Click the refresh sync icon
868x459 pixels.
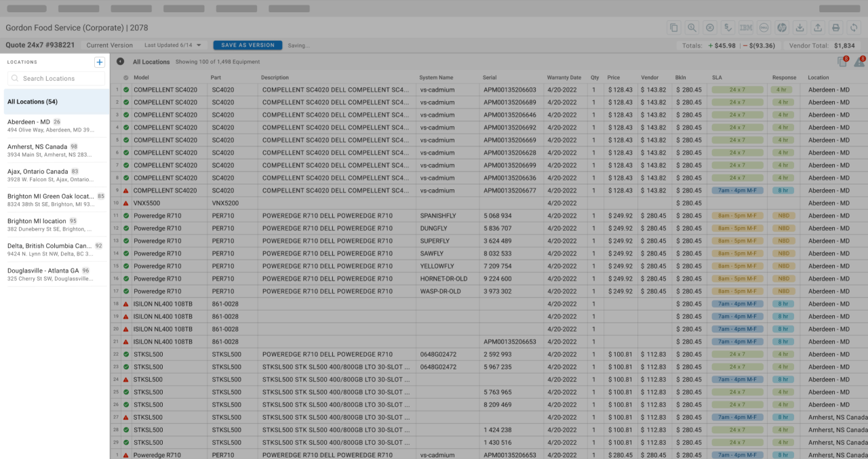[854, 28]
